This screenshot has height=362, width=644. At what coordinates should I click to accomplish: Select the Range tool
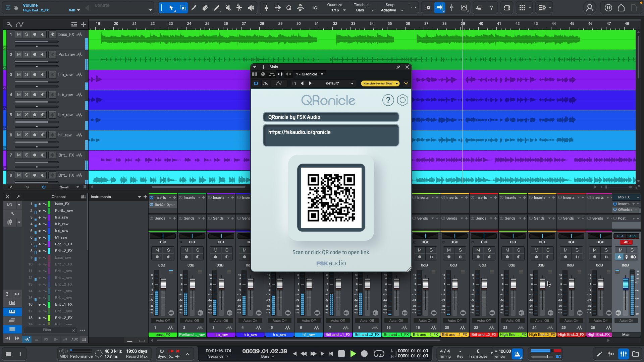point(183,8)
